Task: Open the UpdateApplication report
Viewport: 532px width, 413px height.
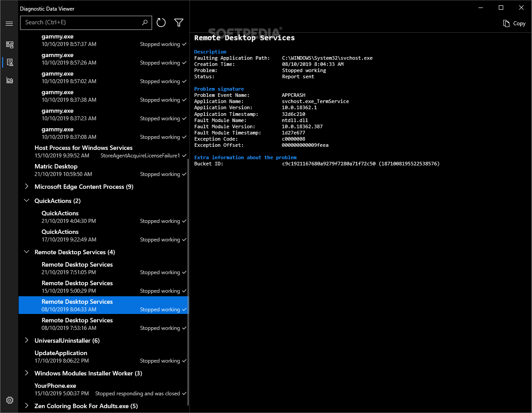Action: (x=104, y=357)
